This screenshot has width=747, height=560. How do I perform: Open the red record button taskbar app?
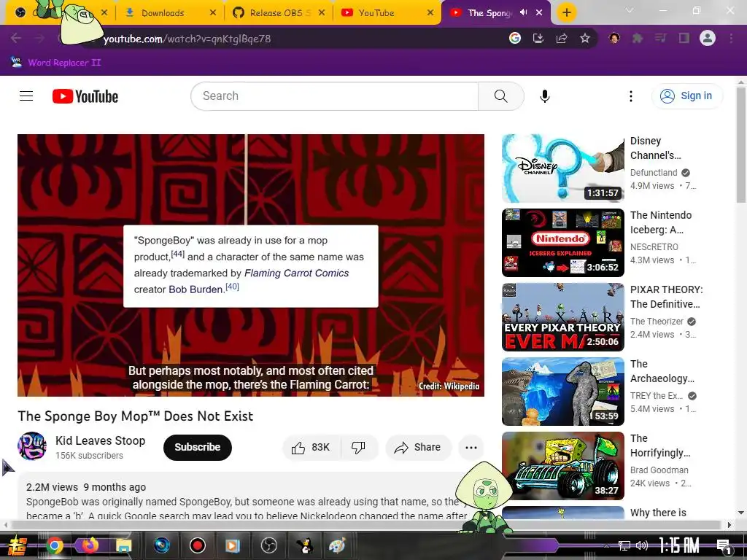(x=197, y=545)
